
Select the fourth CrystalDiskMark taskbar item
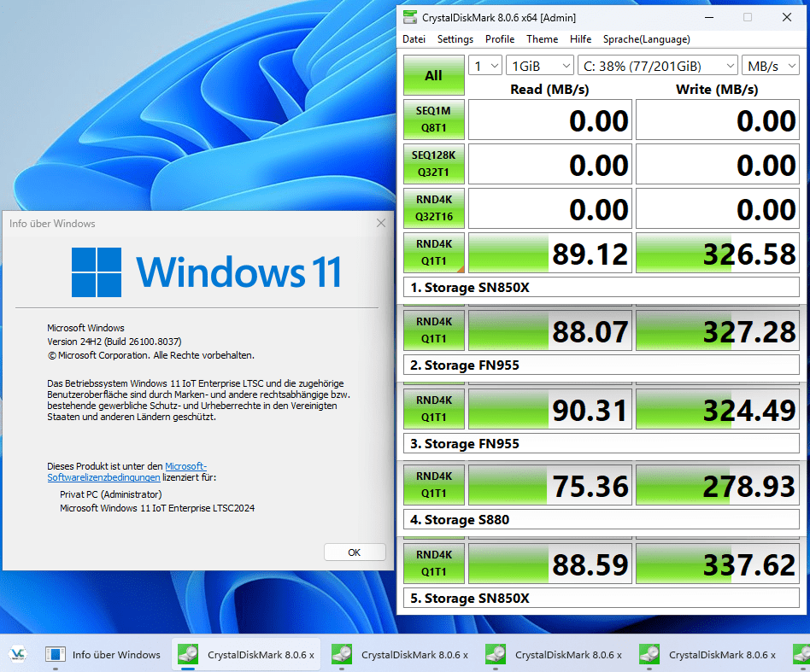tap(707, 654)
